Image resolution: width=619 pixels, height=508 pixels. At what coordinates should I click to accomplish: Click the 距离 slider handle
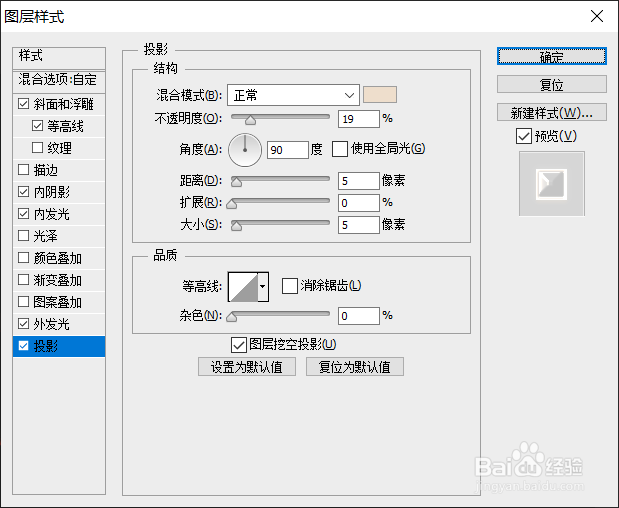coord(236,182)
